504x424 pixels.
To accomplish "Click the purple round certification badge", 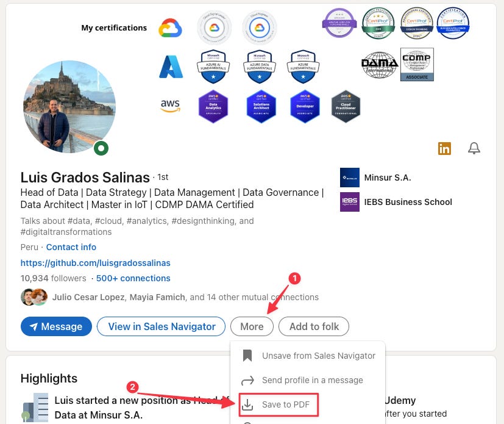I will click(339, 23).
